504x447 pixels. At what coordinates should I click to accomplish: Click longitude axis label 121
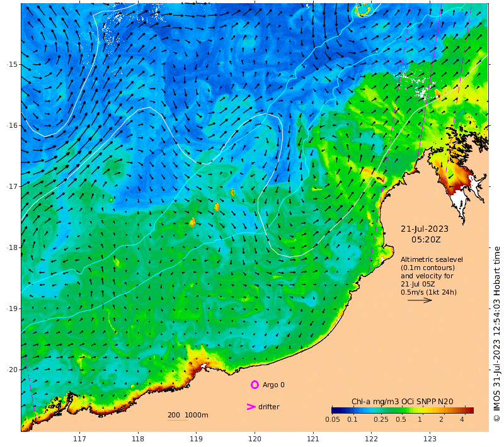click(x=312, y=439)
